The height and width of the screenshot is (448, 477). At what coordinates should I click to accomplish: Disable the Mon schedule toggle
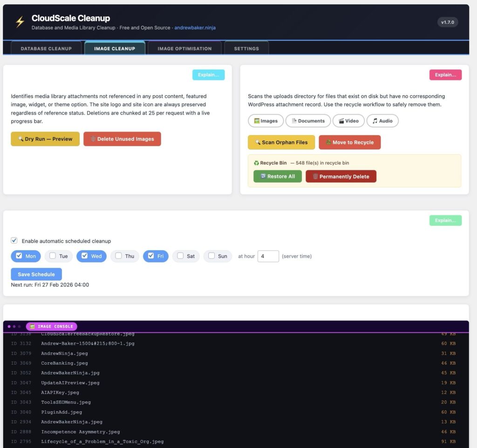point(19,256)
